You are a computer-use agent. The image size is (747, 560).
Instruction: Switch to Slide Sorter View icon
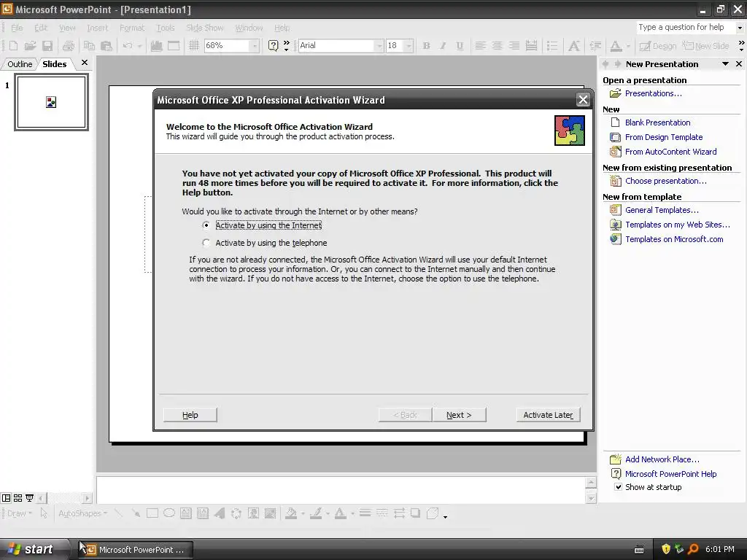18,498
